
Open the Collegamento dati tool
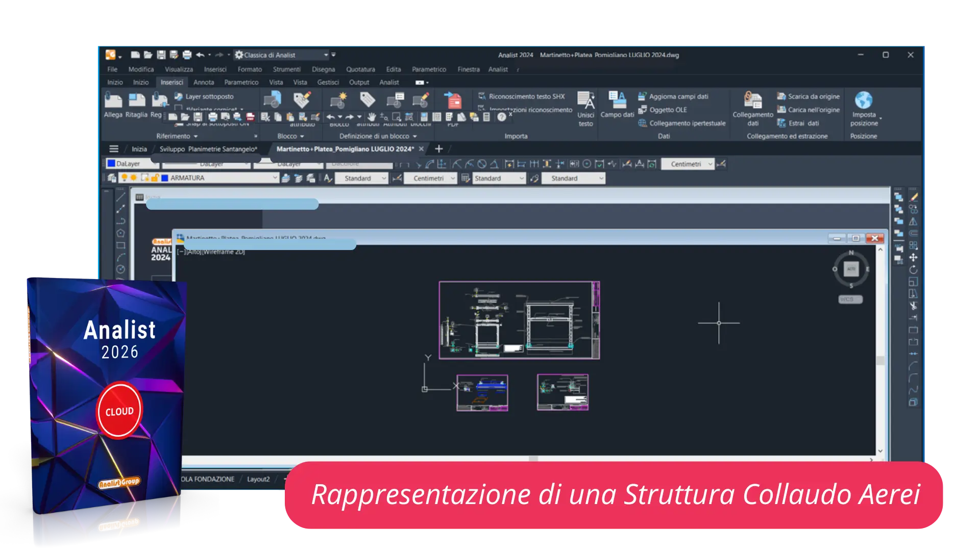pos(753,100)
